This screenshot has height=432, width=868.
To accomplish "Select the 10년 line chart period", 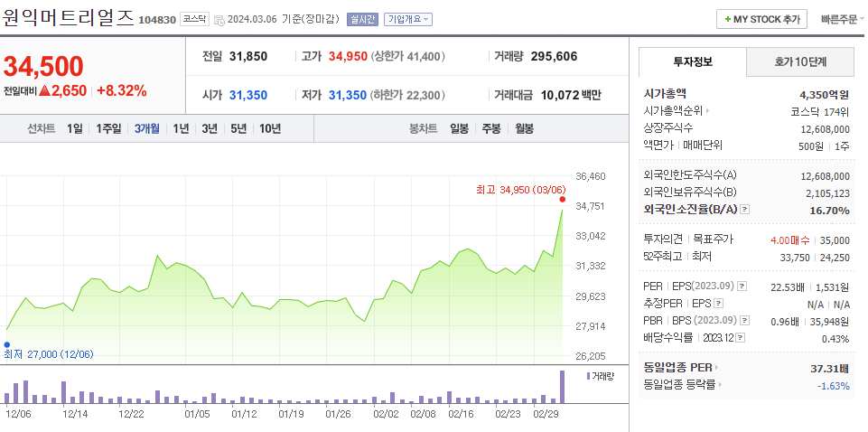I will [270, 129].
